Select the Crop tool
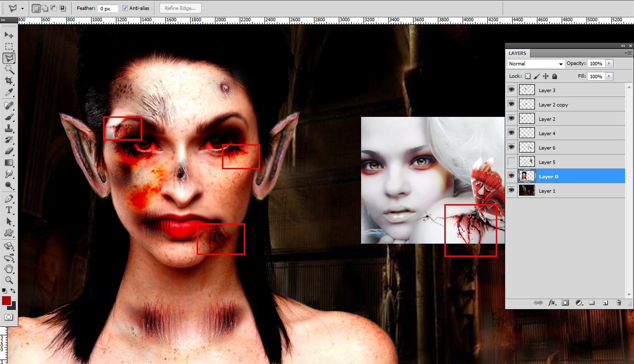 (x=9, y=81)
